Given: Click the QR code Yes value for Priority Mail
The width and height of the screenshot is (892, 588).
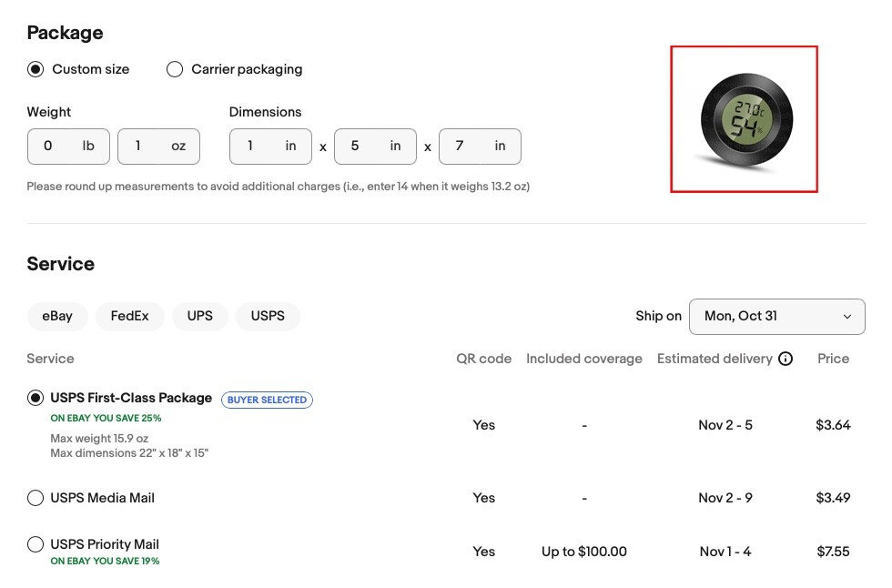Looking at the screenshot, I should click(483, 551).
